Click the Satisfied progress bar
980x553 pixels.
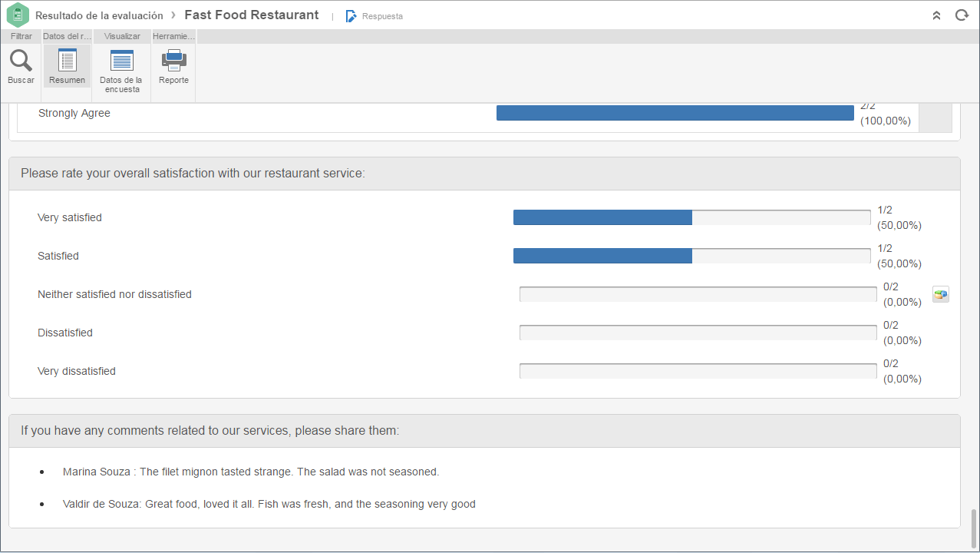[x=691, y=256]
